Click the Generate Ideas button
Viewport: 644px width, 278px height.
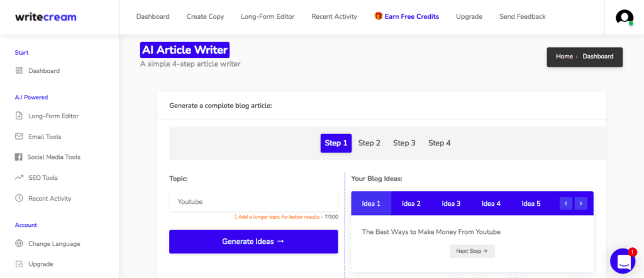(253, 242)
